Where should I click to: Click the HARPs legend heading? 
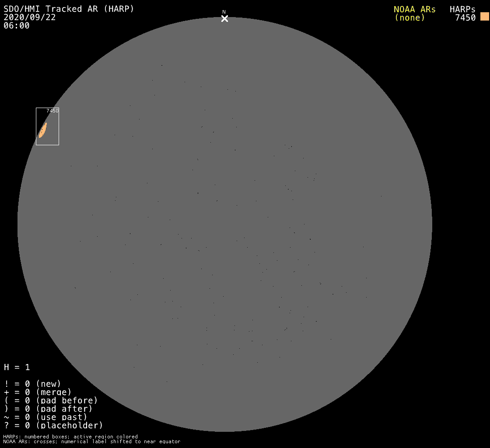(x=462, y=9)
